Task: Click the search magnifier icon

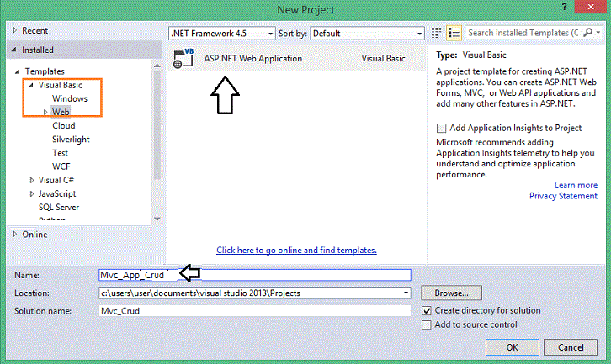Action: point(588,33)
